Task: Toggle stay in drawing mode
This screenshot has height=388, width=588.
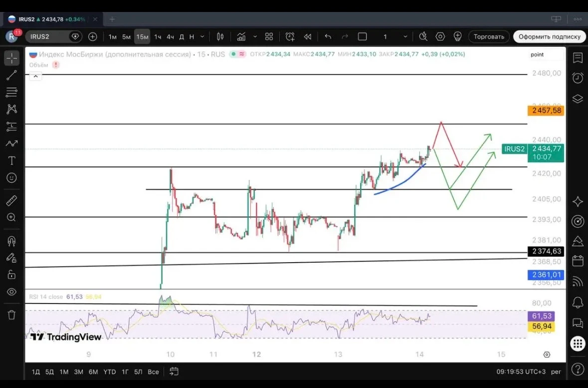Action: pyautogui.click(x=11, y=258)
